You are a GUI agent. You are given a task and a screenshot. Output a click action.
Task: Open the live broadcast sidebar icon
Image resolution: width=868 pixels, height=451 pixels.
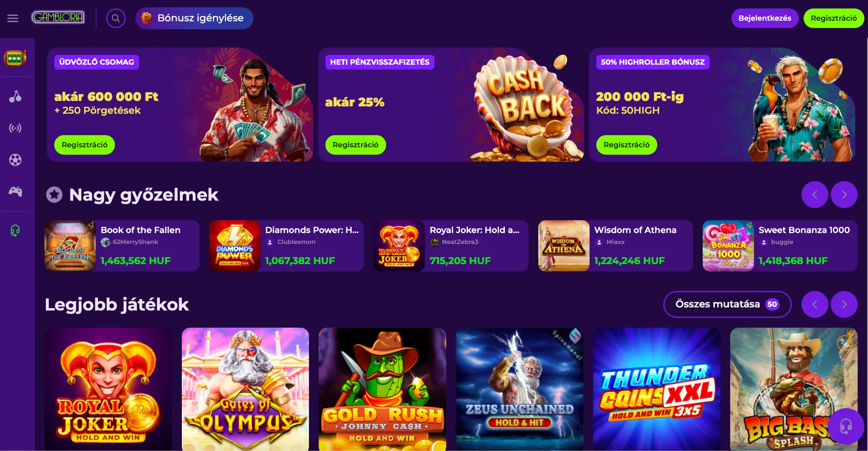[x=15, y=128]
